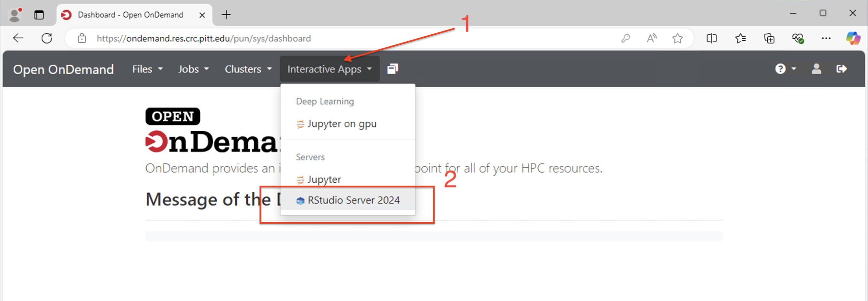Select Jupyter on gpu menu entry
Image resolution: width=868 pixels, height=301 pixels.
coord(348,124)
